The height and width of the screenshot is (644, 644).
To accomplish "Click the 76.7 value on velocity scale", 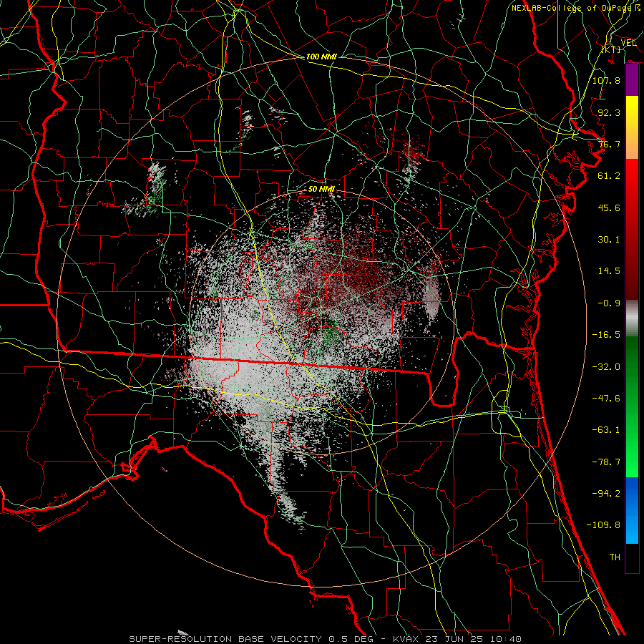I will pos(609,144).
